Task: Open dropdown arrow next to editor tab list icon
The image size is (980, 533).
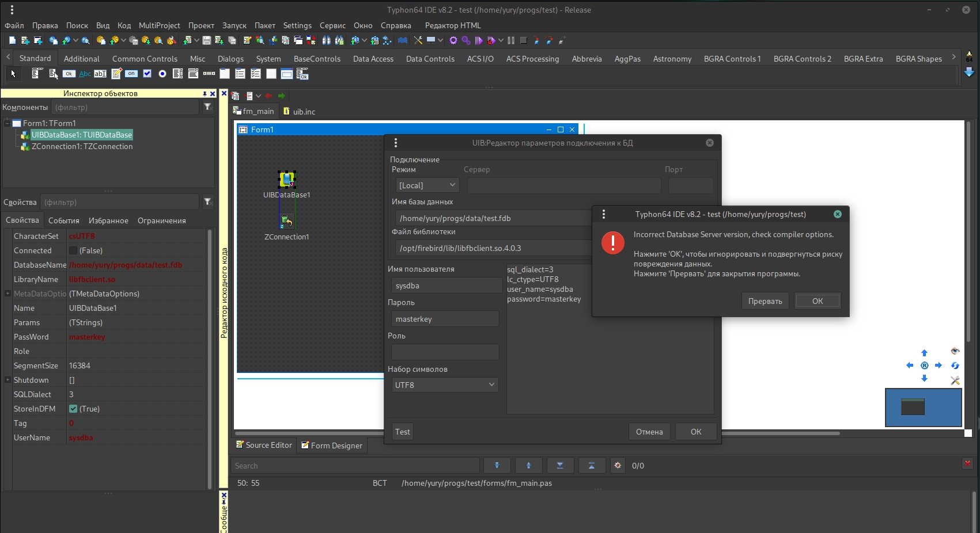Action: point(258,96)
